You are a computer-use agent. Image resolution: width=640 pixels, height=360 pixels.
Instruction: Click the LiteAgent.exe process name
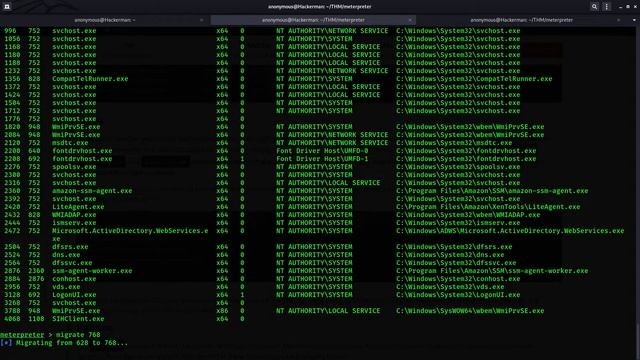[x=78, y=207]
